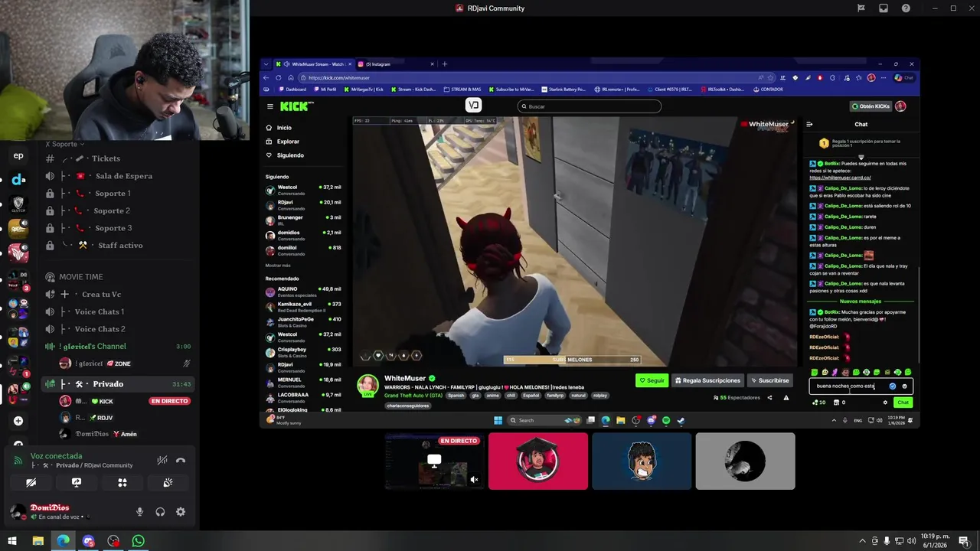Open Dashboard bookmark
The height and width of the screenshot is (551, 980).
click(x=292, y=90)
